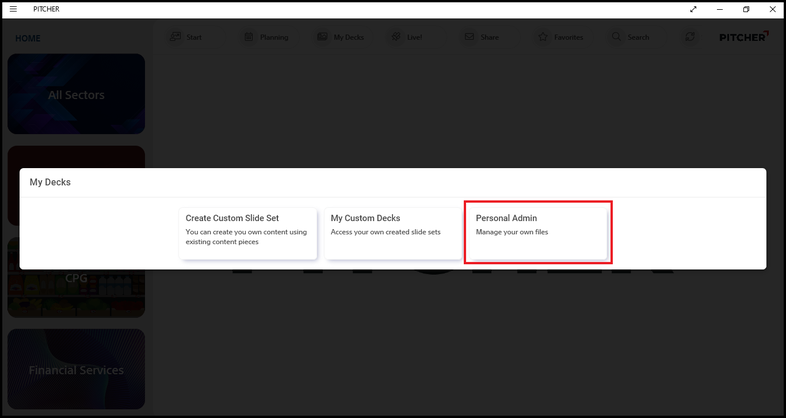The image size is (786, 418).
Task: Open the Personal Admin card
Action: click(538, 233)
